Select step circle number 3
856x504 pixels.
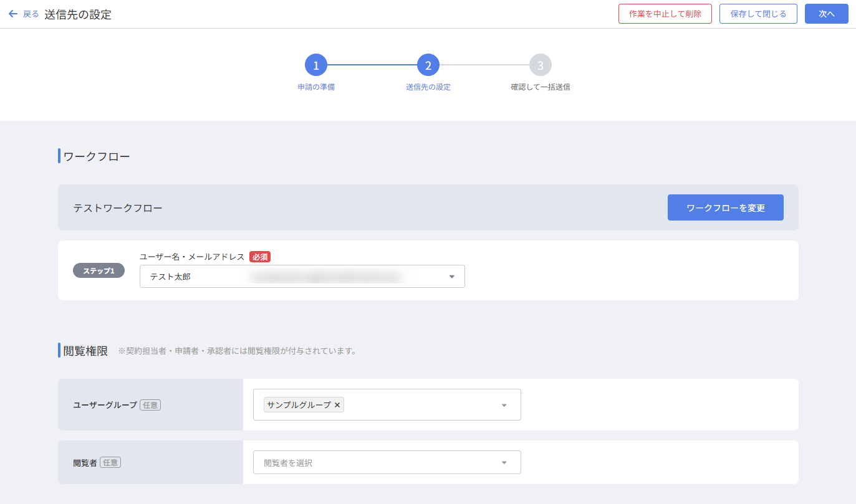(541, 65)
